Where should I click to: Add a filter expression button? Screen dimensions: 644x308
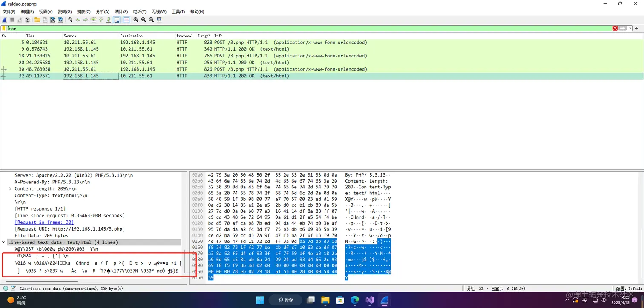coord(636,28)
